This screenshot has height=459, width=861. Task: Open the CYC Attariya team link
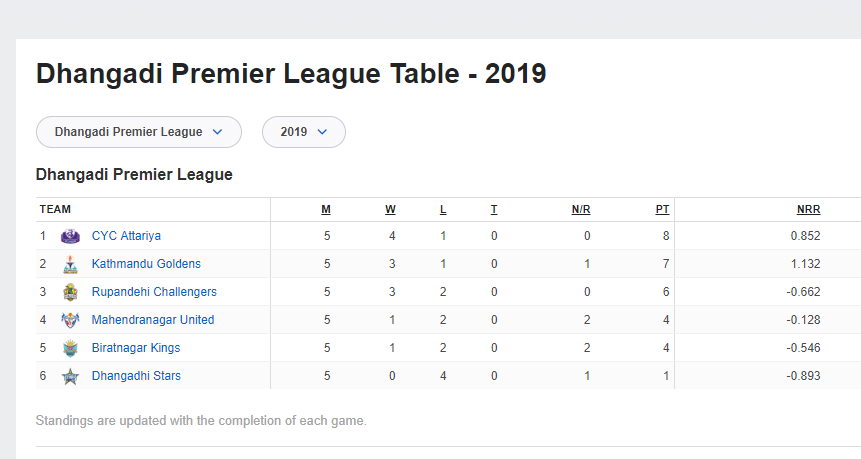pos(126,236)
